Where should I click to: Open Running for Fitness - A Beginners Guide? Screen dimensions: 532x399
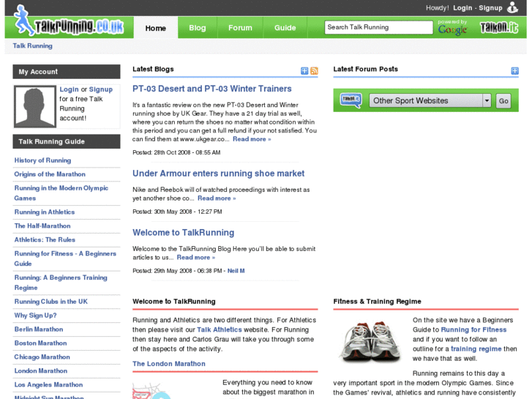coord(65,258)
